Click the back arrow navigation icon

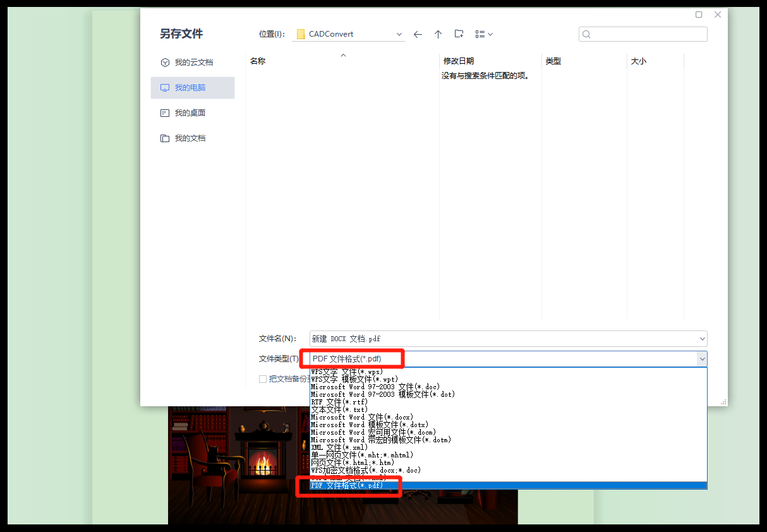[418, 34]
